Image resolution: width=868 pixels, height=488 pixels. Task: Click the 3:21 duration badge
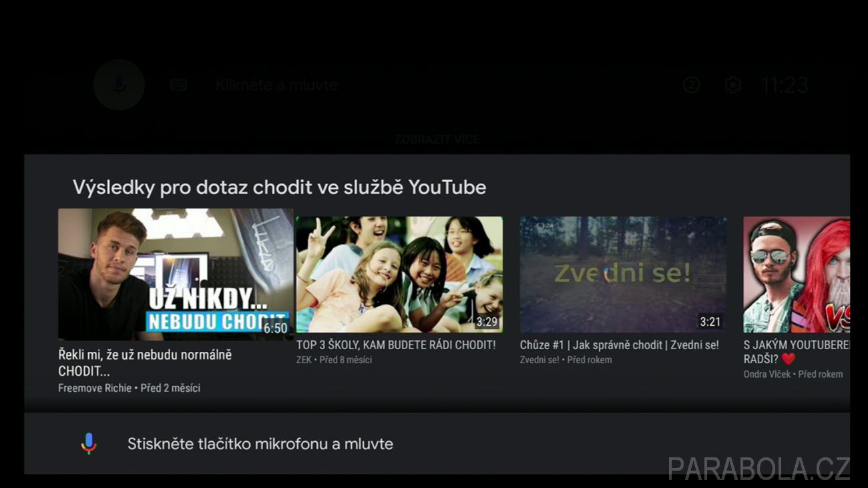pyautogui.click(x=710, y=322)
